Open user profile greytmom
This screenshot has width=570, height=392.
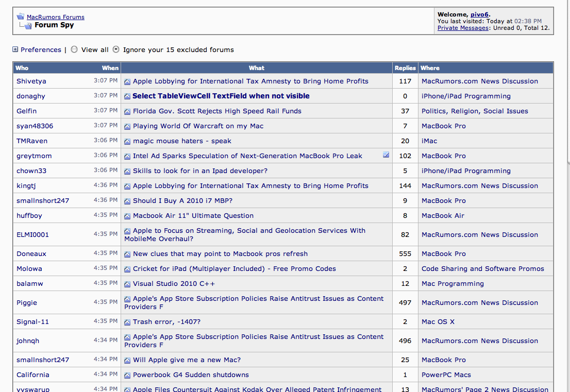coord(34,156)
